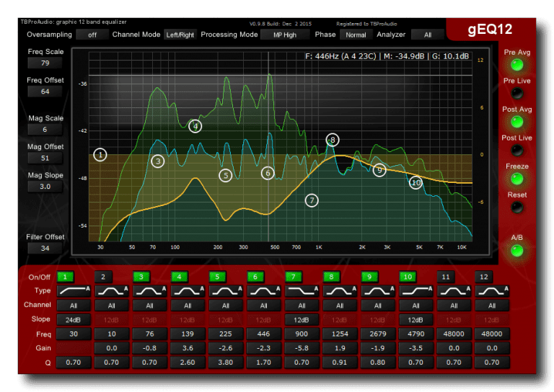Select EQ node 7 in the graph

[x=312, y=200]
